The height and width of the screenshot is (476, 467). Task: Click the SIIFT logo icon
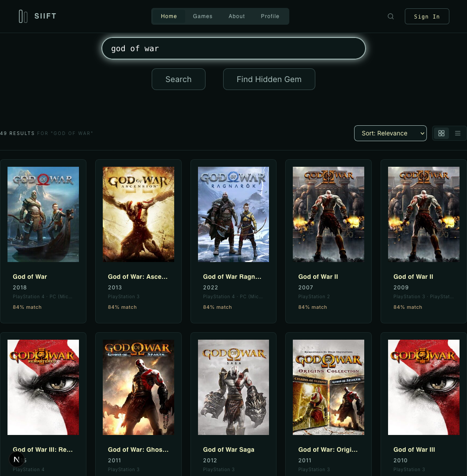pos(23,16)
